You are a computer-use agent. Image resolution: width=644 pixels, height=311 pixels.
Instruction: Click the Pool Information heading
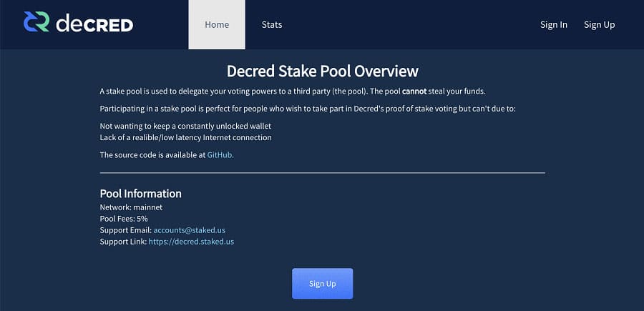tap(140, 194)
